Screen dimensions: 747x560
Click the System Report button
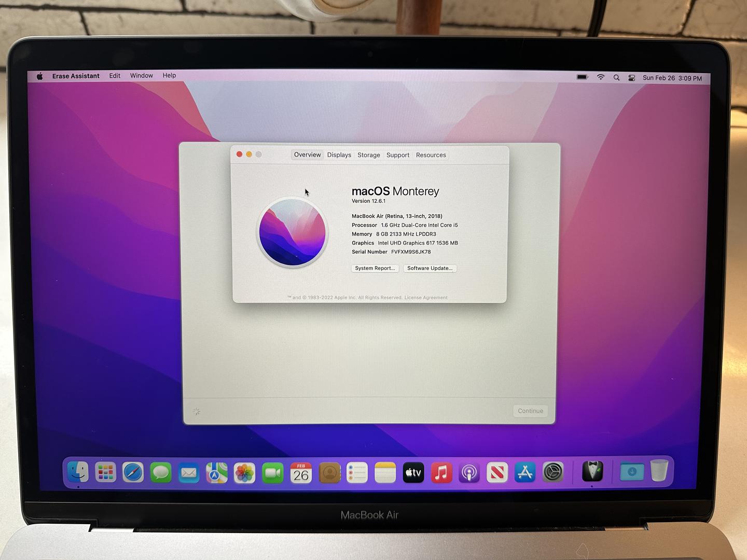(375, 268)
